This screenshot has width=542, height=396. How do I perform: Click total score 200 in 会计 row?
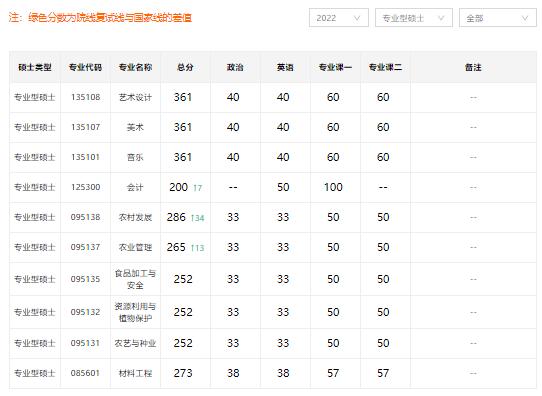tap(178, 187)
